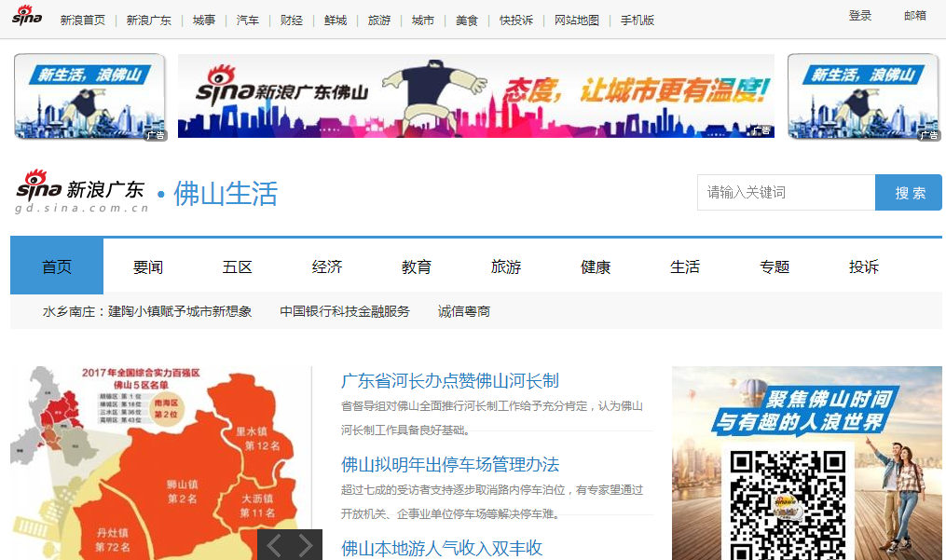
Task: Focus the 请输入关键词 search field
Action: click(x=786, y=193)
